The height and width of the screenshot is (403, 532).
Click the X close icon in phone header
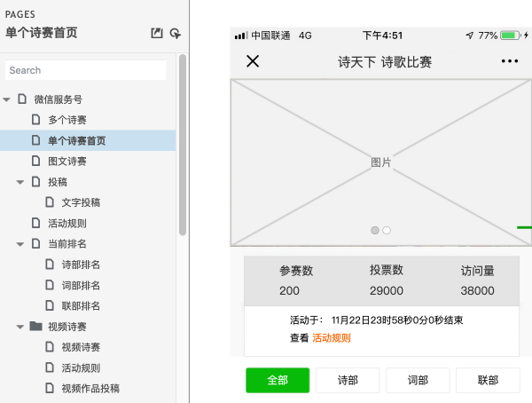point(253,61)
